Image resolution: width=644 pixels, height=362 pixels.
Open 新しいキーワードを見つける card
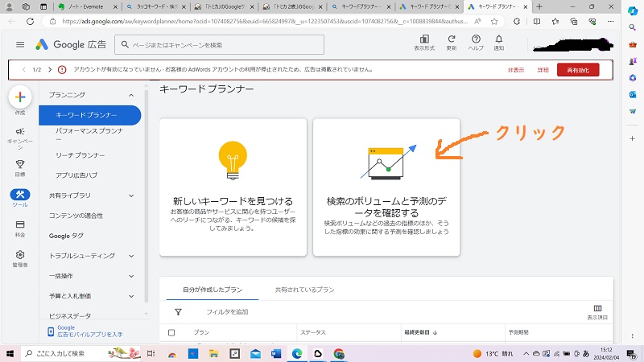click(233, 187)
